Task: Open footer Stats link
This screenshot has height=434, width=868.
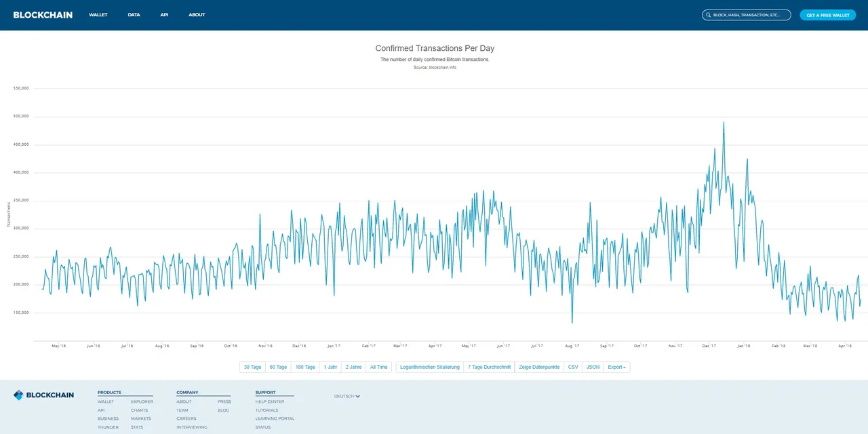Action: pos(137,427)
